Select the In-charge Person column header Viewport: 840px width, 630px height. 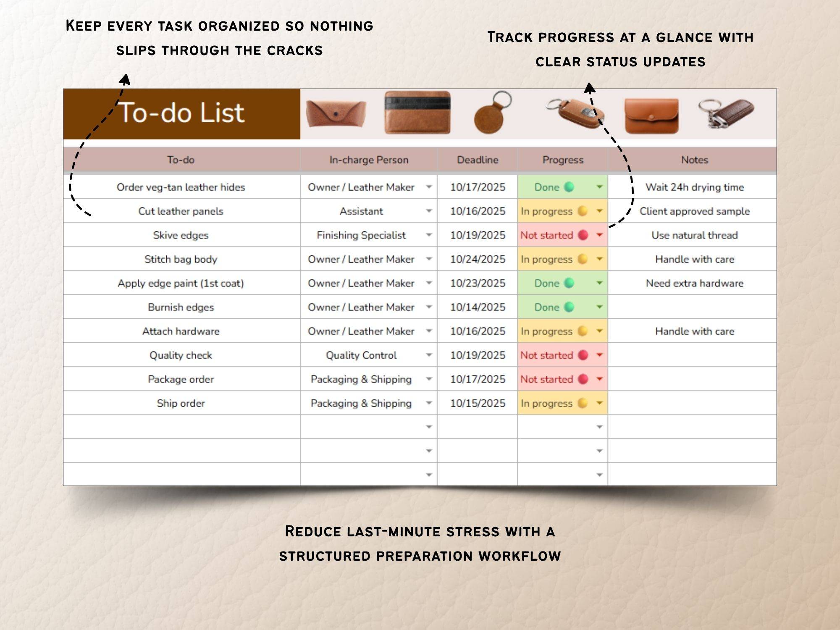click(x=368, y=160)
